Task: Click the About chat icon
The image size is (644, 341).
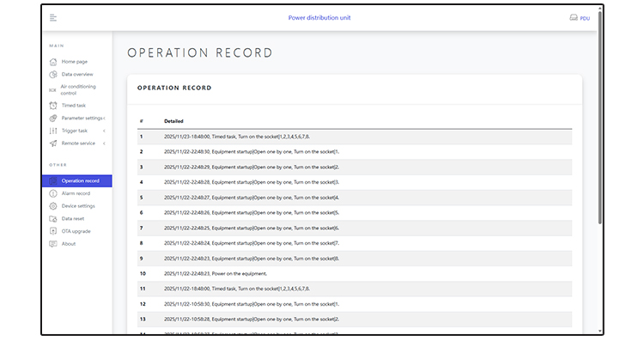Action: 53,244
